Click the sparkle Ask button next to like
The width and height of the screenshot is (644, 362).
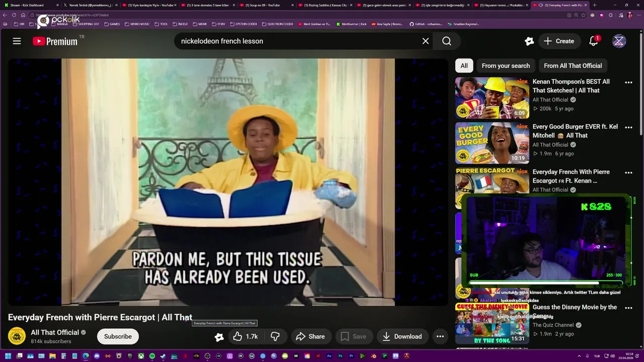click(x=219, y=337)
